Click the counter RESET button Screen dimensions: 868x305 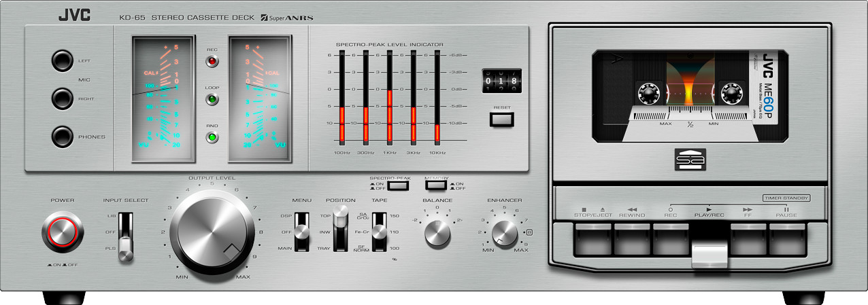502,120
